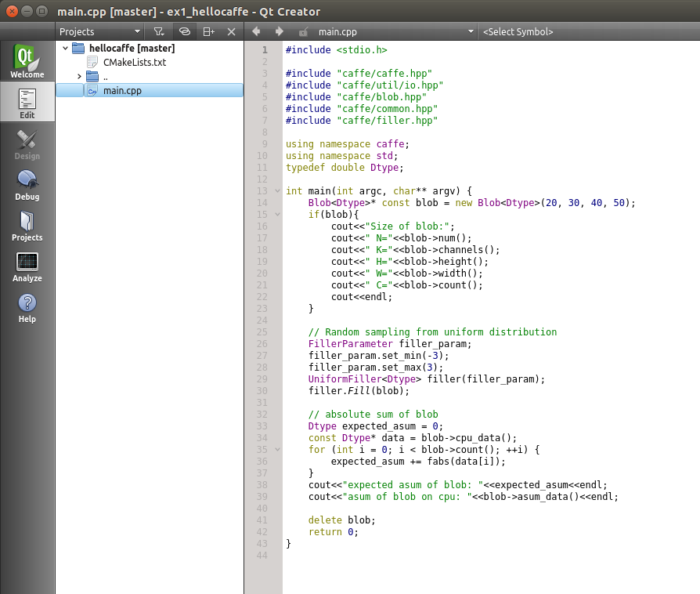700x594 pixels.
Task: Click 'filler.Fill(blob);' line
Action: (359, 390)
